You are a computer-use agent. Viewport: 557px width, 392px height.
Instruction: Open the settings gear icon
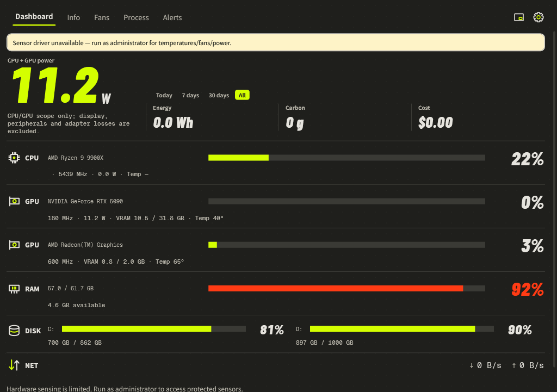point(538,17)
